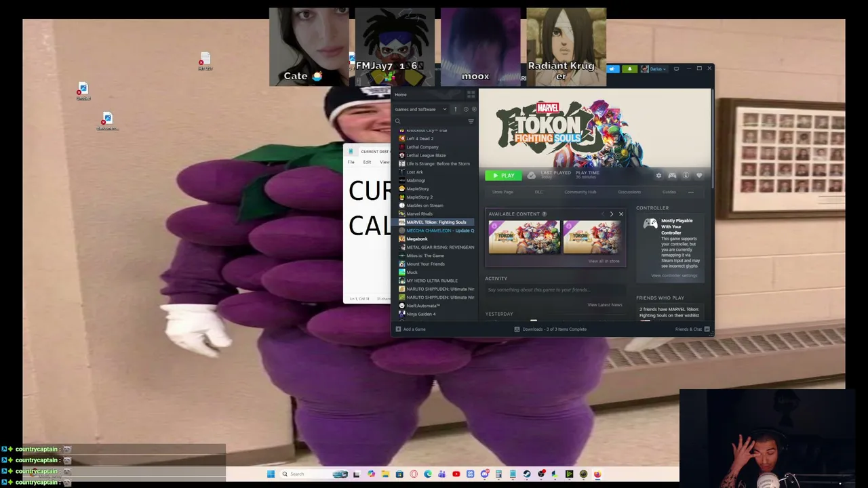Open the Store Page link
868x488 pixels.
tap(502, 192)
